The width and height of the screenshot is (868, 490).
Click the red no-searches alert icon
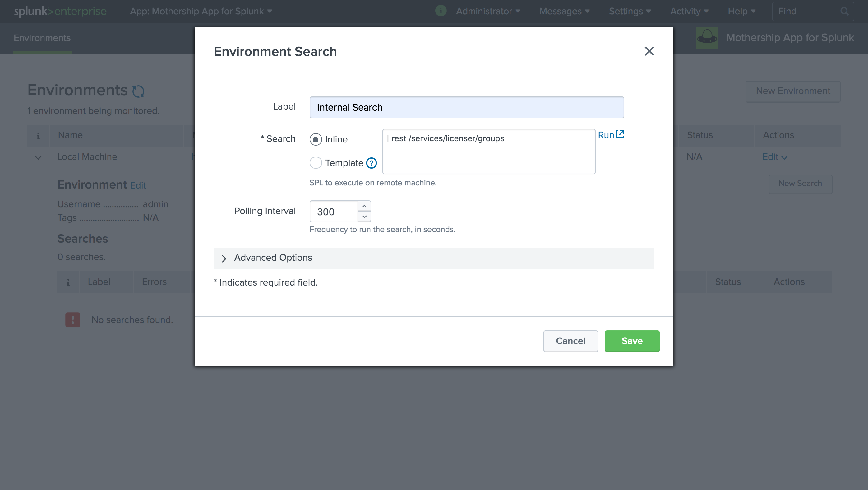(x=72, y=320)
